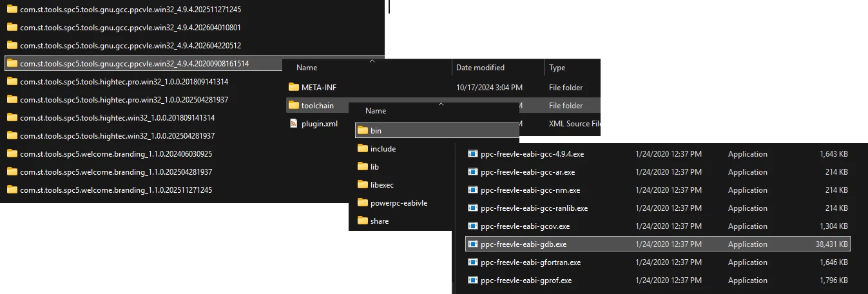Select the share folder name
The width and height of the screenshot is (868, 294).
pos(380,220)
